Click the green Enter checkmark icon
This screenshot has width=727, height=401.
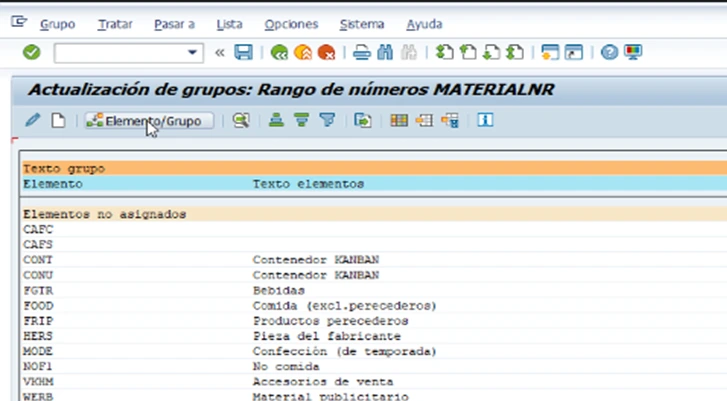click(x=32, y=52)
